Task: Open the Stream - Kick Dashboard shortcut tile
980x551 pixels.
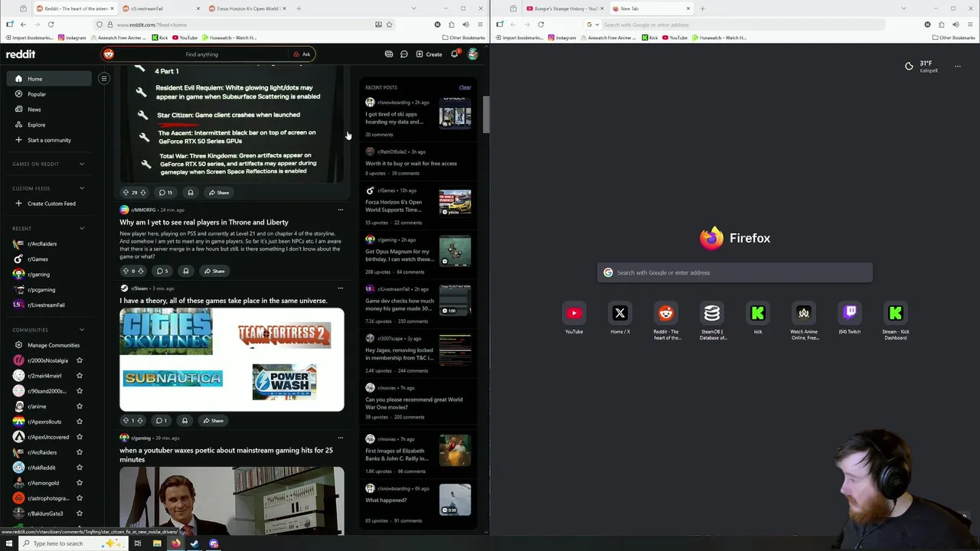Action: (896, 313)
